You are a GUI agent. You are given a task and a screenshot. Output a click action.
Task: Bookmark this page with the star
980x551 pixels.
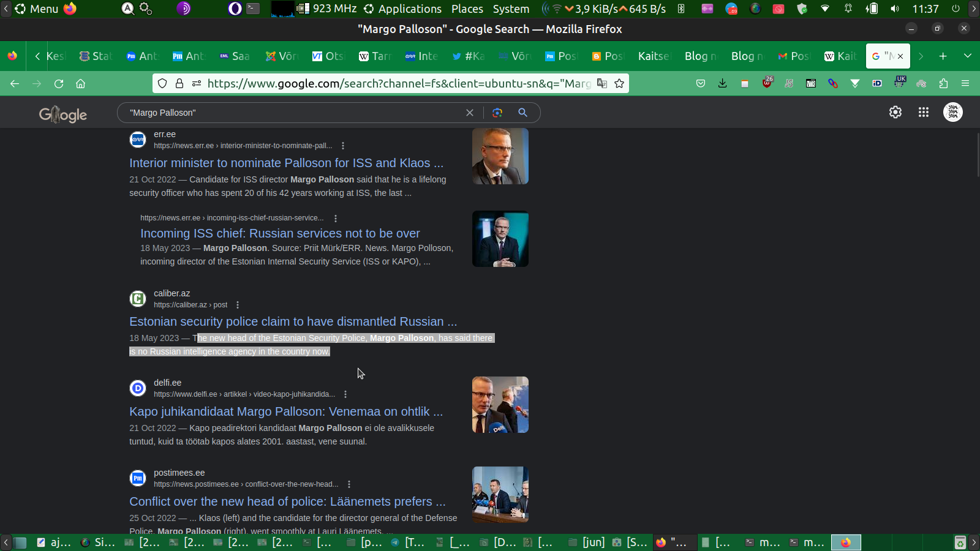pos(619,83)
